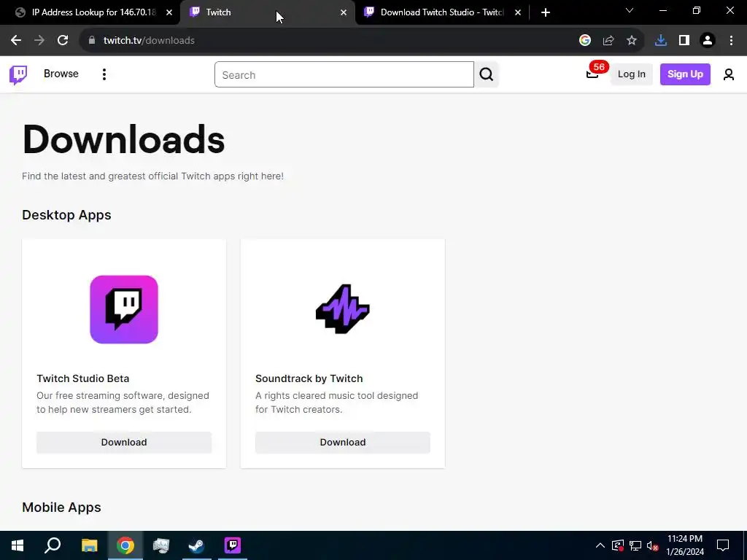The width and height of the screenshot is (747, 560).
Task: Close the IP Address Lookup tab
Action: coord(169,12)
